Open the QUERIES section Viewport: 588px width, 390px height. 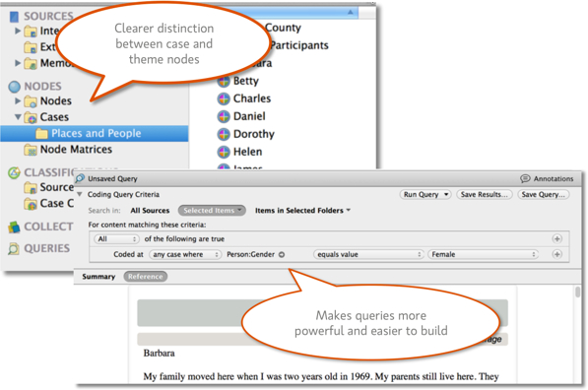click(47, 248)
